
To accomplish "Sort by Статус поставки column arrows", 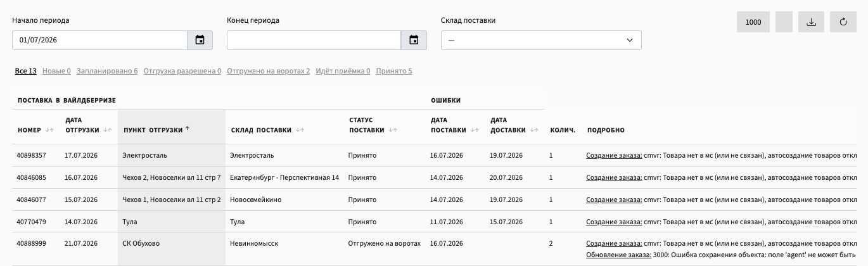I will [x=393, y=130].
